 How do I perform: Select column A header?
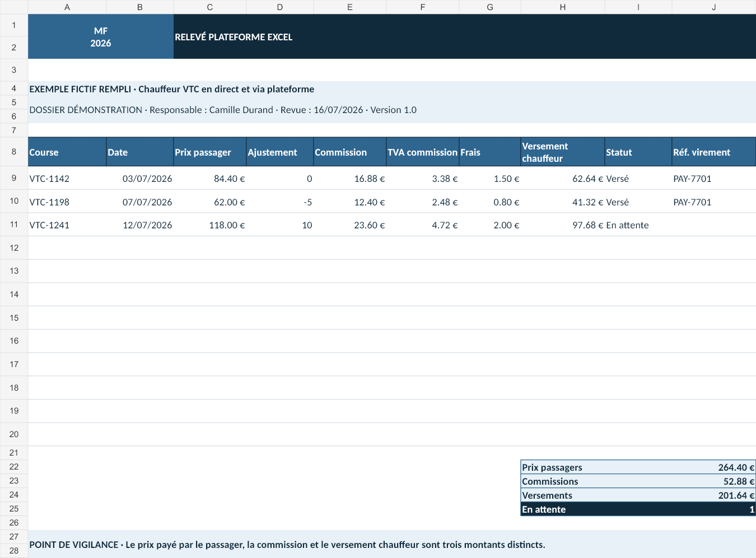pyautogui.click(x=67, y=7)
